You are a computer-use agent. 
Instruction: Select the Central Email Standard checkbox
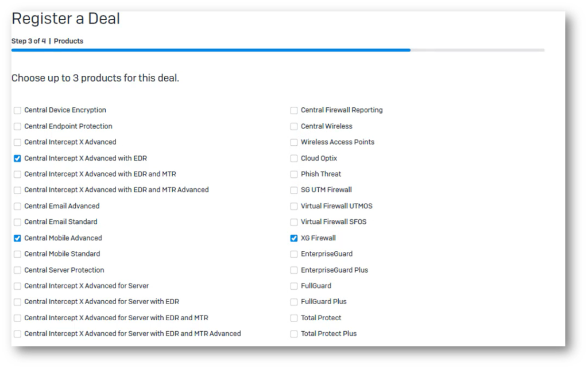(17, 222)
